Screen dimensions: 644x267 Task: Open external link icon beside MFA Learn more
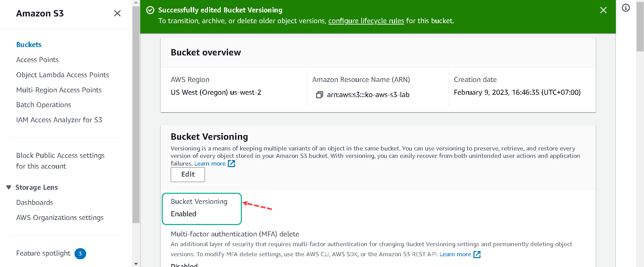click(477, 255)
